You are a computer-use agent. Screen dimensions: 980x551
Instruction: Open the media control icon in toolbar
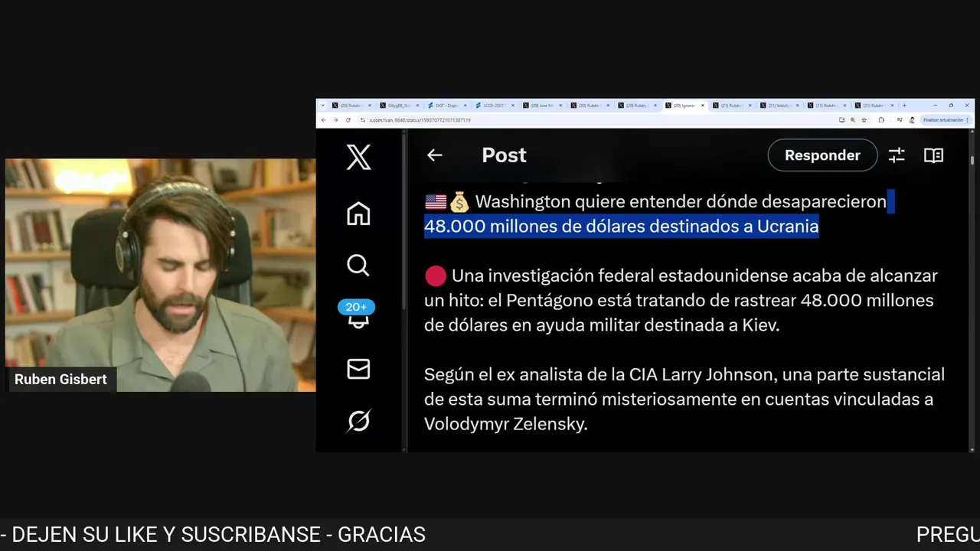[900, 120]
